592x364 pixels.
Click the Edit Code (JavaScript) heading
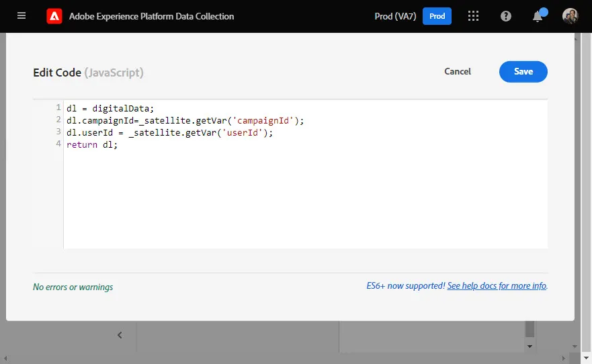click(88, 73)
